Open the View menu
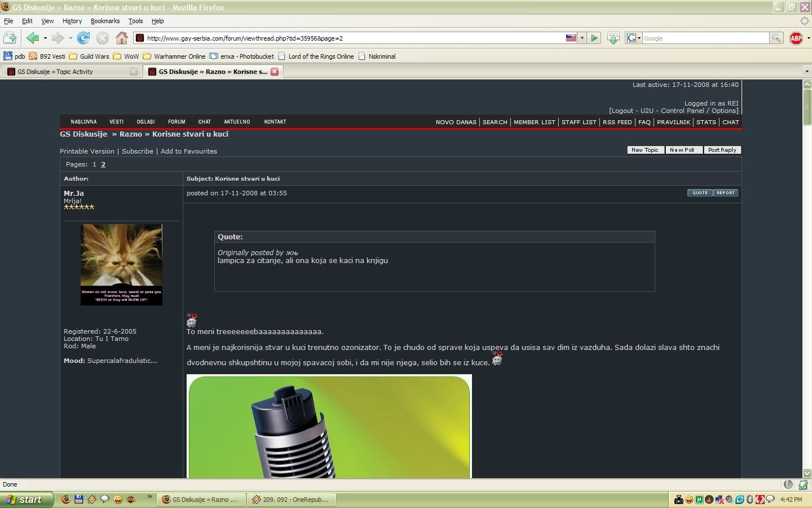 pyautogui.click(x=47, y=21)
